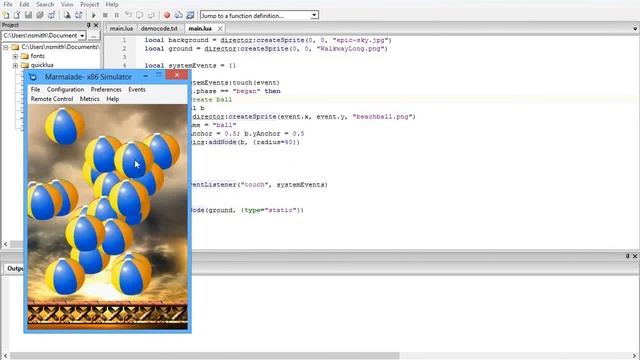
Task: Set project directory from current file icon
Action: 51,16
